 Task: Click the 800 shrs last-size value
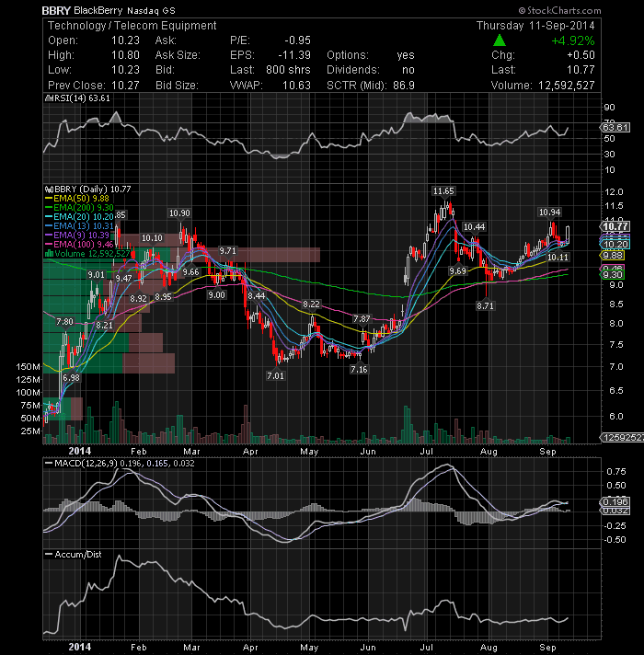point(288,70)
